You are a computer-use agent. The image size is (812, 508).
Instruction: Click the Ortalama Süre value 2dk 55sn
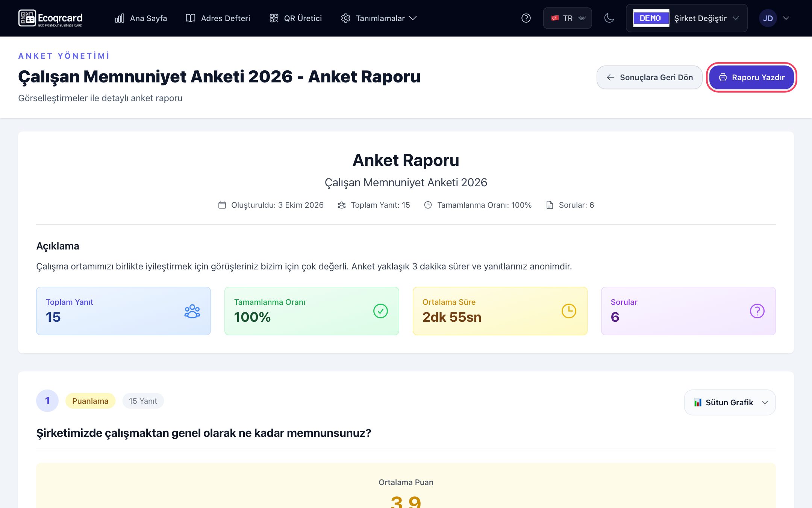(x=452, y=317)
